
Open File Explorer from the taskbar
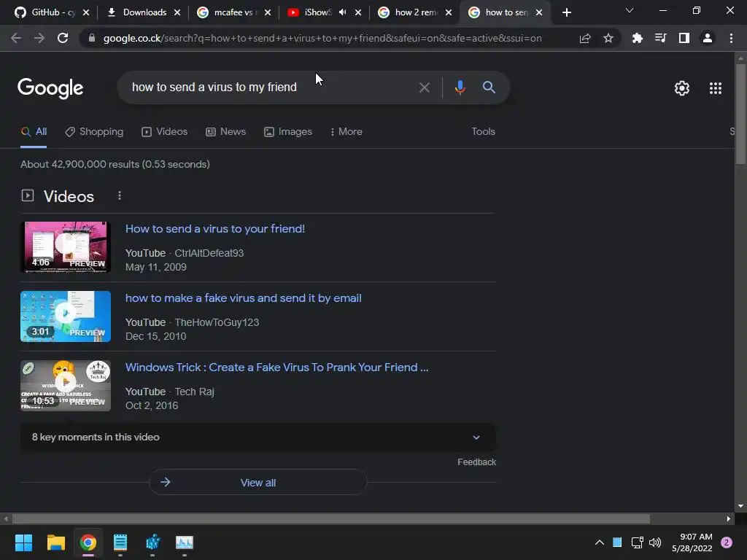pos(55,542)
